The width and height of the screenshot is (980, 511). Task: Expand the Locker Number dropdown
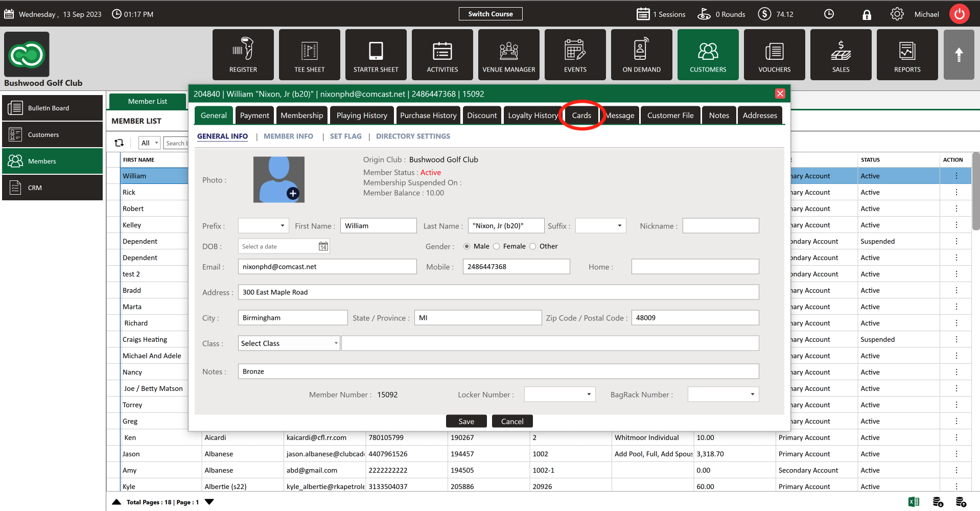pyautogui.click(x=559, y=394)
